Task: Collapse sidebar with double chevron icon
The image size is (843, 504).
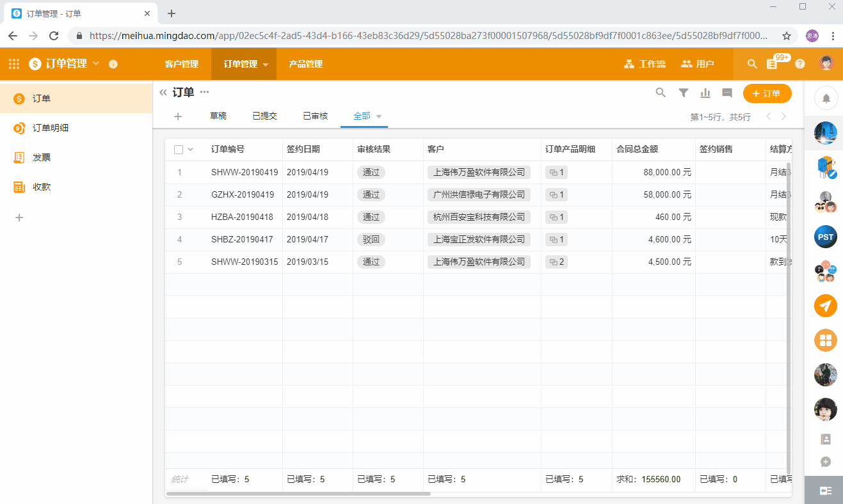Action: (x=163, y=93)
